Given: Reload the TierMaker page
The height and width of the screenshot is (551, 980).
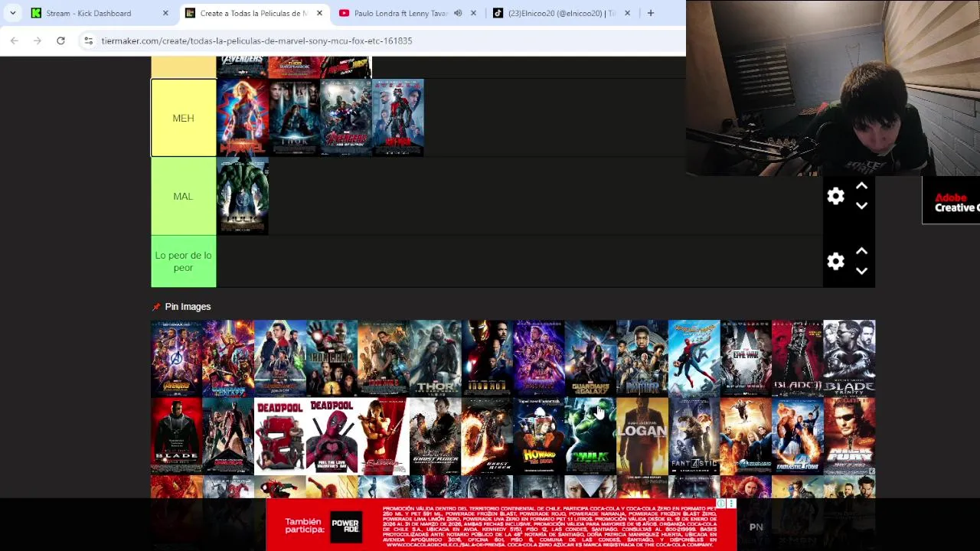Looking at the screenshot, I should click(x=60, y=41).
